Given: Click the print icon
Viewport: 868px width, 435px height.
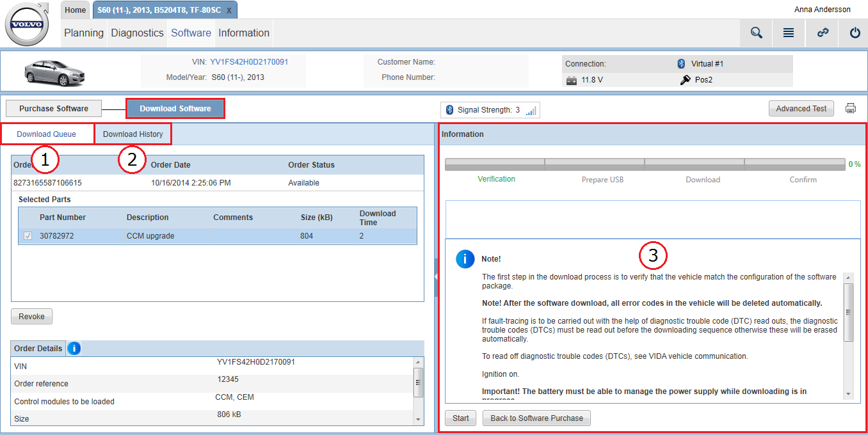Looking at the screenshot, I should tap(851, 108).
